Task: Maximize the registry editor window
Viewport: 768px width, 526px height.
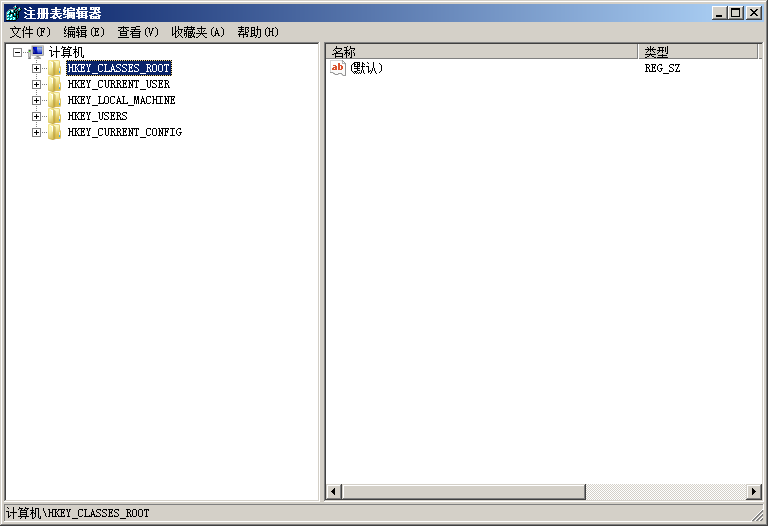Action: tap(736, 13)
